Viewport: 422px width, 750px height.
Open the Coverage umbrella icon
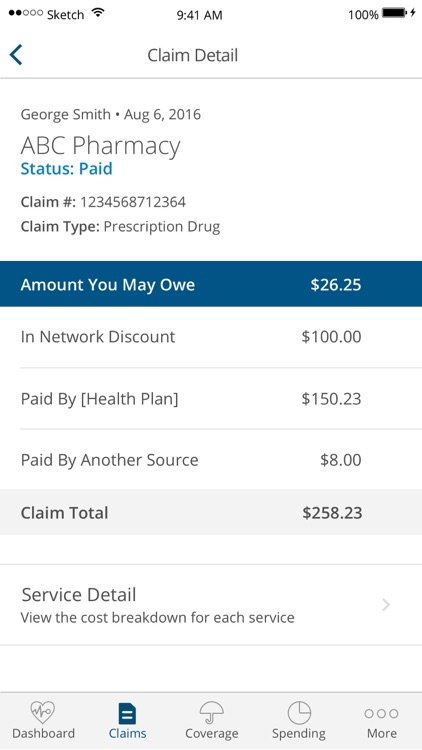tap(211, 713)
